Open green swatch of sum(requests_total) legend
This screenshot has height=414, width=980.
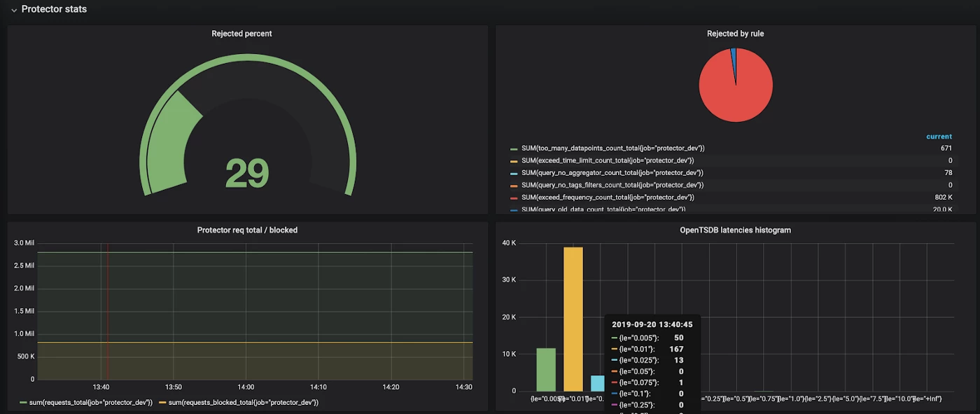point(23,403)
